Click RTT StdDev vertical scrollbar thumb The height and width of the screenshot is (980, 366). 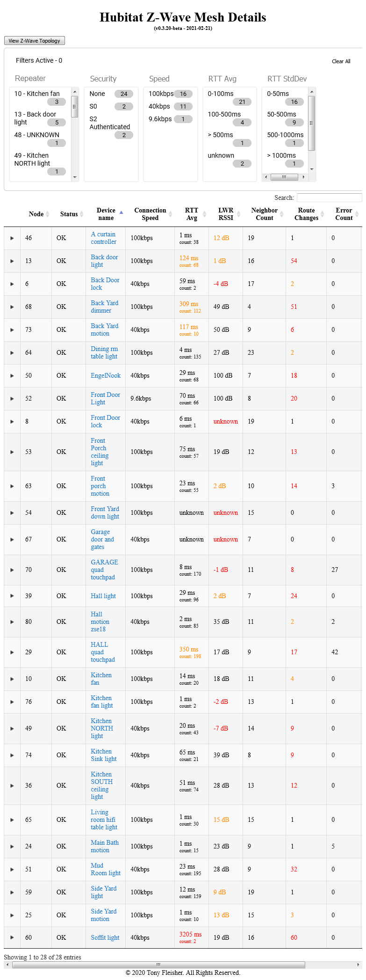coord(312,123)
